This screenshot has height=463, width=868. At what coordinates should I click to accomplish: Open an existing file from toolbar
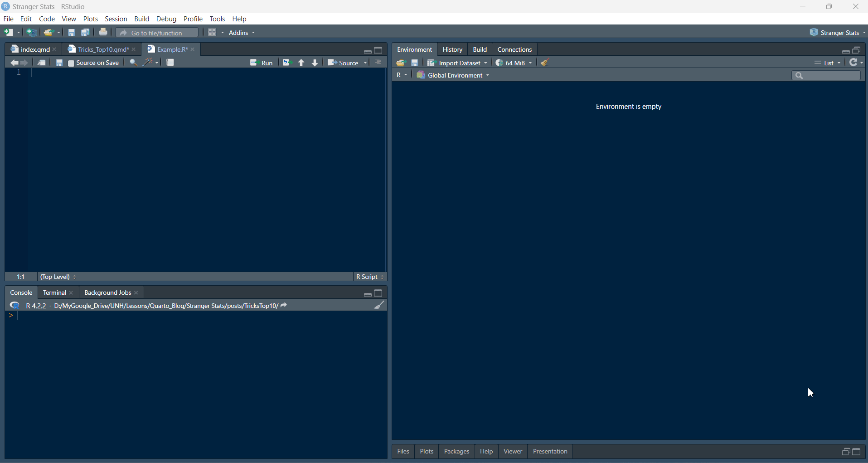click(x=48, y=33)
